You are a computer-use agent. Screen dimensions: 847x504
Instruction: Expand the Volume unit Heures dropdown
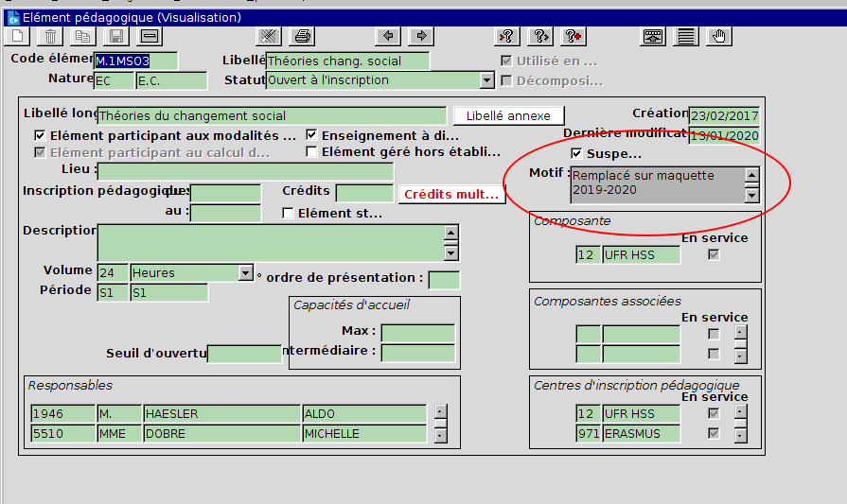[x=246, y=273]
